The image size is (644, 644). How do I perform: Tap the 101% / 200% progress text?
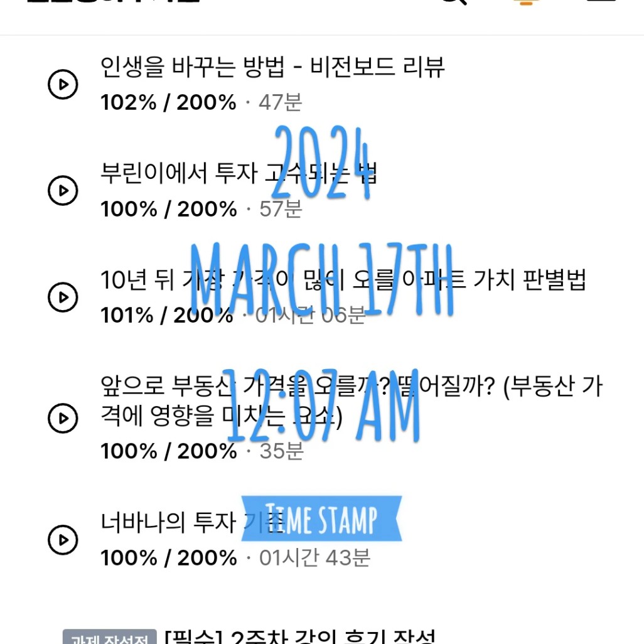point(167,316)
